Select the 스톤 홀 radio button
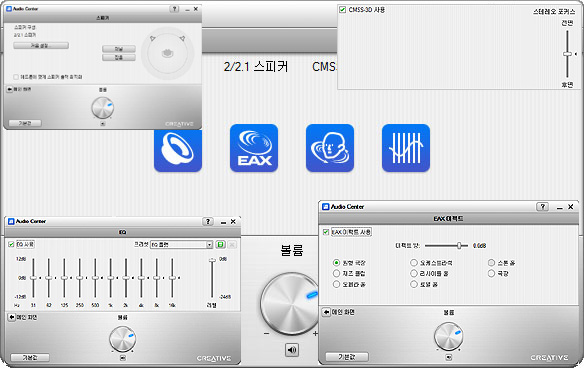 (491, 263)
